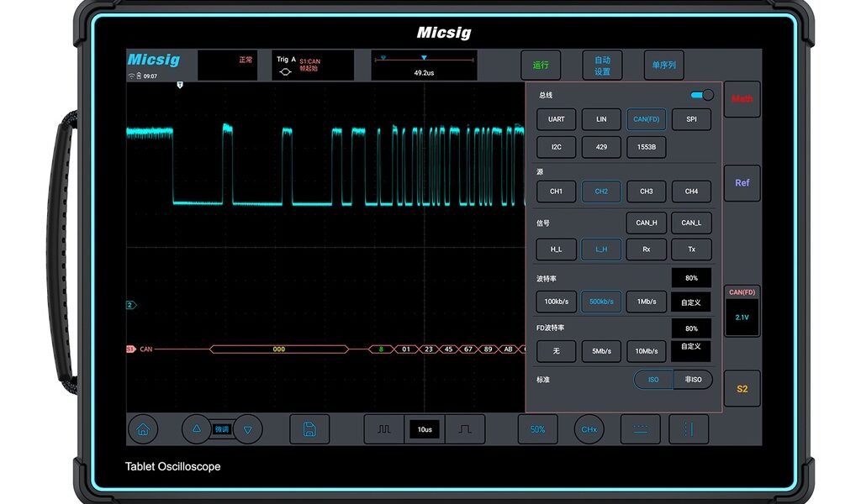Tap the decoded '23' data byte
The image size is (861, 504).
428,349
